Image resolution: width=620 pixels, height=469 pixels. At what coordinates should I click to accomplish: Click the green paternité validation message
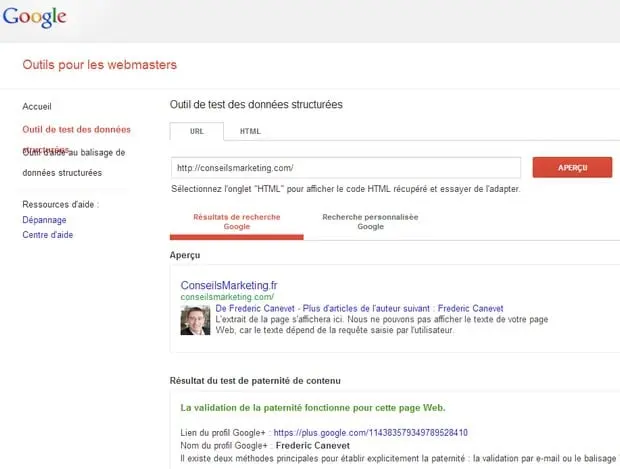(313, 408)
